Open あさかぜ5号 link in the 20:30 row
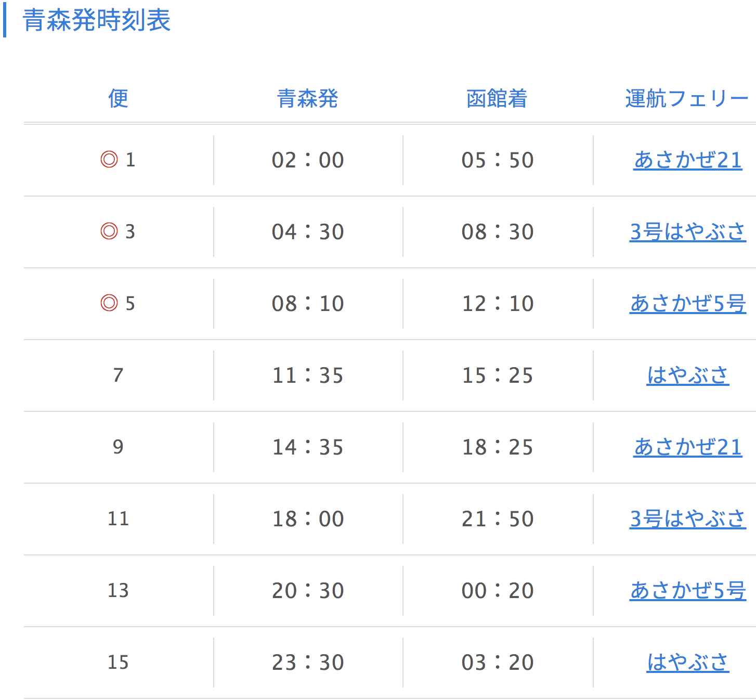The width and height of the screenshot is (756, 700). tap(688, 590)
